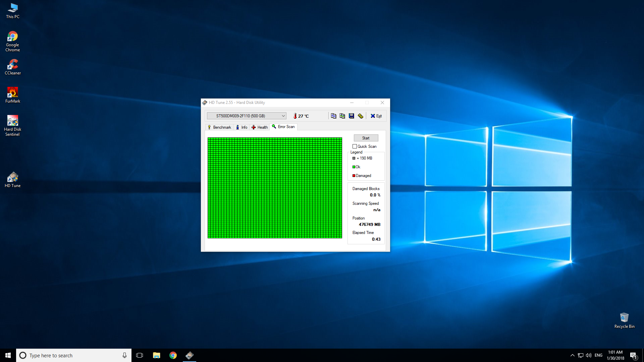Switch to the Benchmark tab
The width and height of the screenshot is (644, 362).
tap(219, 127)
